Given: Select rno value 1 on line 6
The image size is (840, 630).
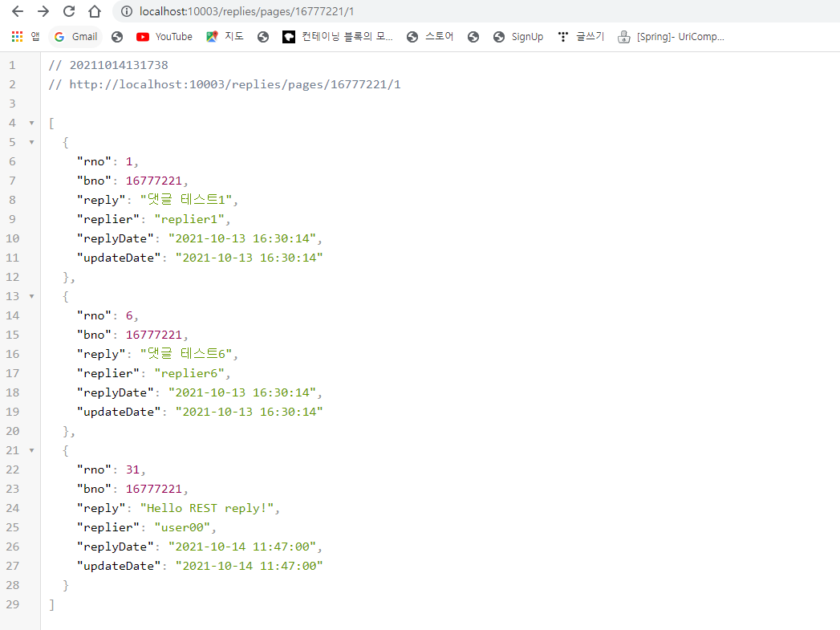Looking at the screenshot, I should pyautogui.click(x=129, y=162).
